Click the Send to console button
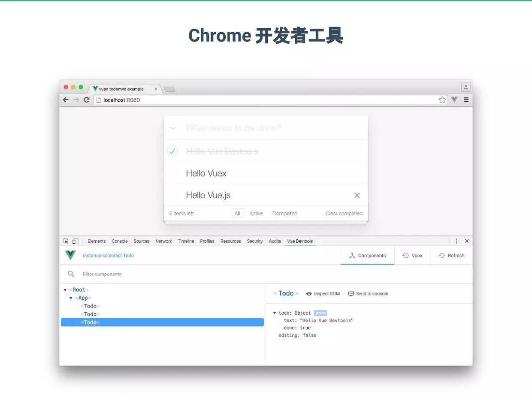This screenshot has width=532, height=399. (369, 293)
